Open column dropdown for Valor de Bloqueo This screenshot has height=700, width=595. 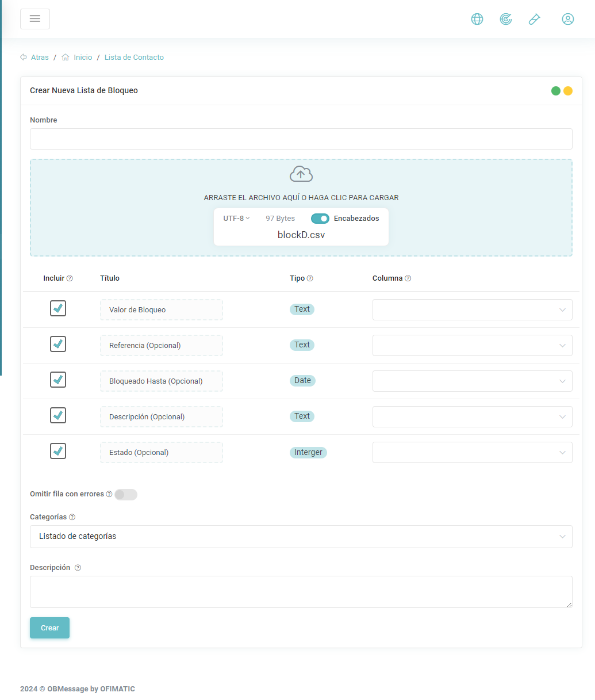click(472, 309)
